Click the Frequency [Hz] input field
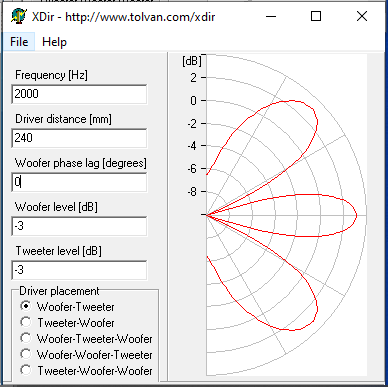 79,94
